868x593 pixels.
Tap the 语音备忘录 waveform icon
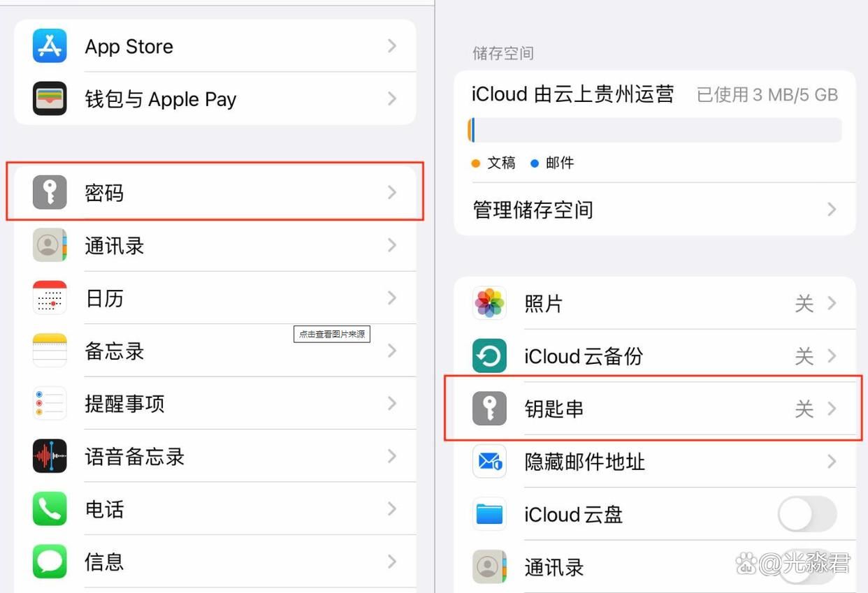(50, 456)
